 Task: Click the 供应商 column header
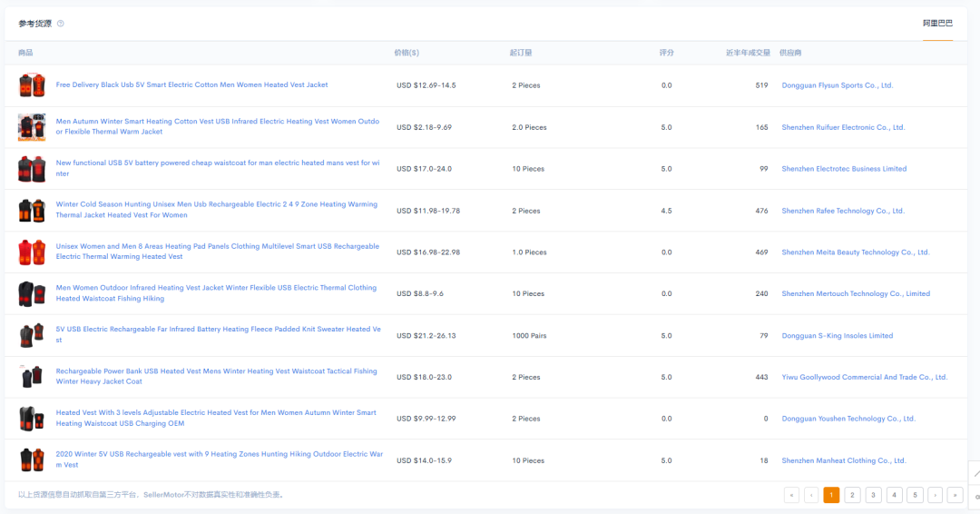click(x=790, y=54)
